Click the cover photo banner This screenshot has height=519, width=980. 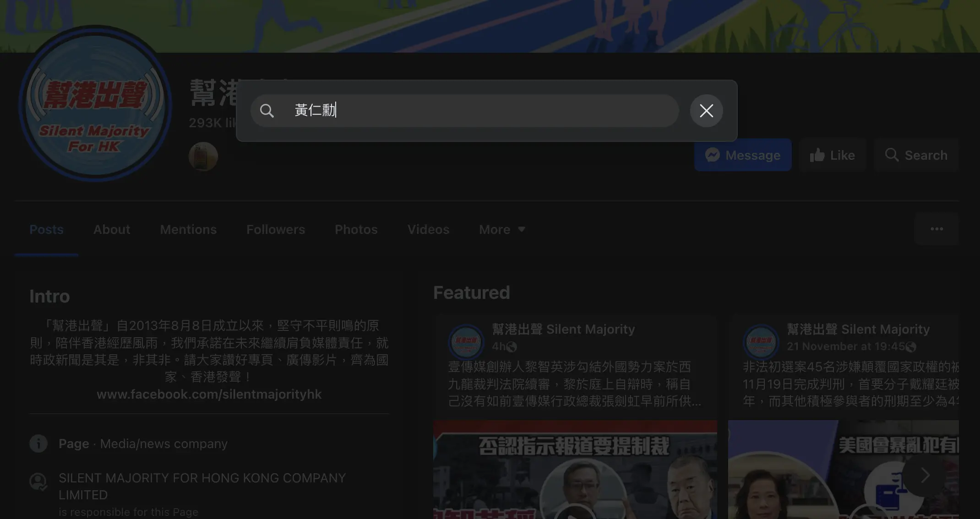(x=490, y=26)
